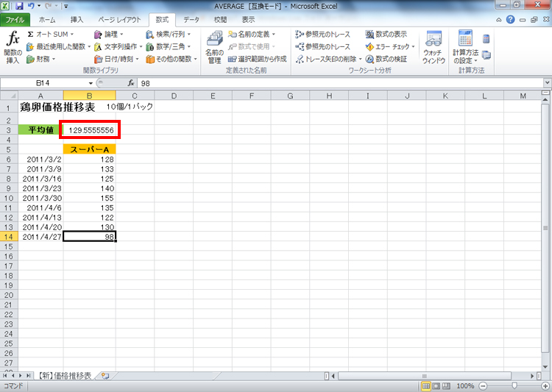Image resolution: width=552 pixels, height=392 pixels.
Task: Select the スーパーA header cell
Action: tap(89, 149)
